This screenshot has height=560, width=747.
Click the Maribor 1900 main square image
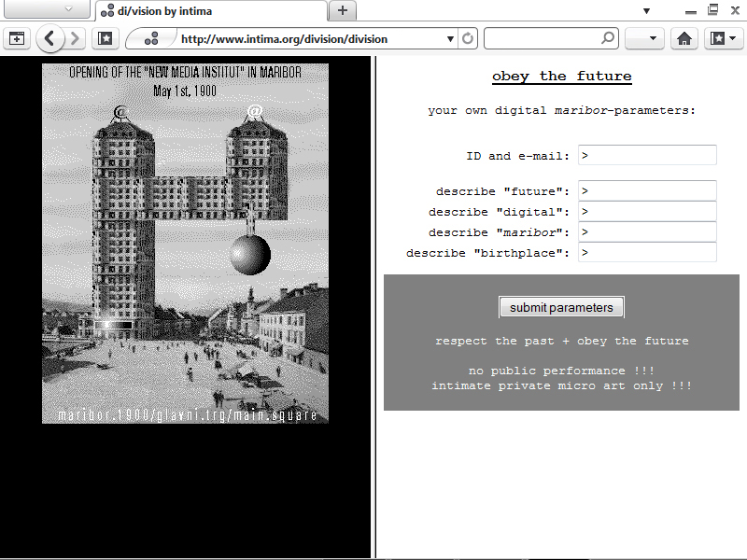coord(185,243)
